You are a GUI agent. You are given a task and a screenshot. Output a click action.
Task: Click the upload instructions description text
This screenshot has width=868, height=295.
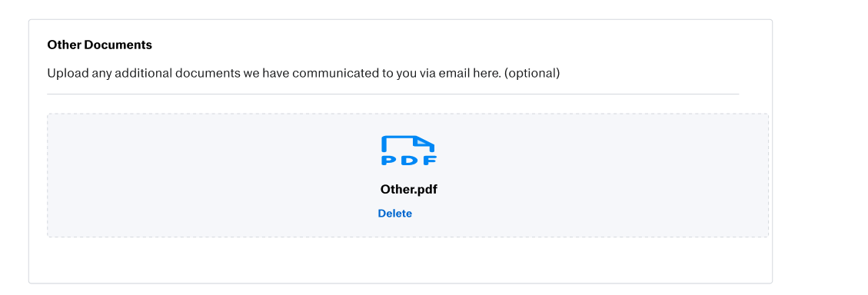[304, 73]
